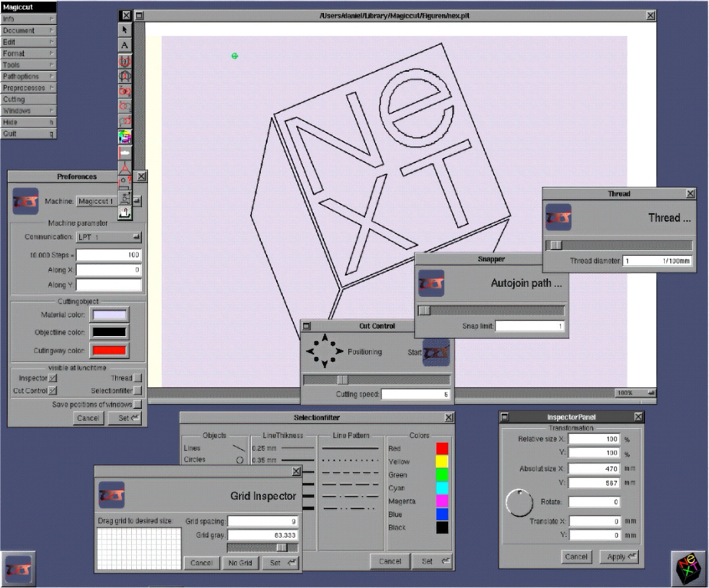Click the red Cutingway color swatch
Screen dimensions: 709x588
(109, 351)
